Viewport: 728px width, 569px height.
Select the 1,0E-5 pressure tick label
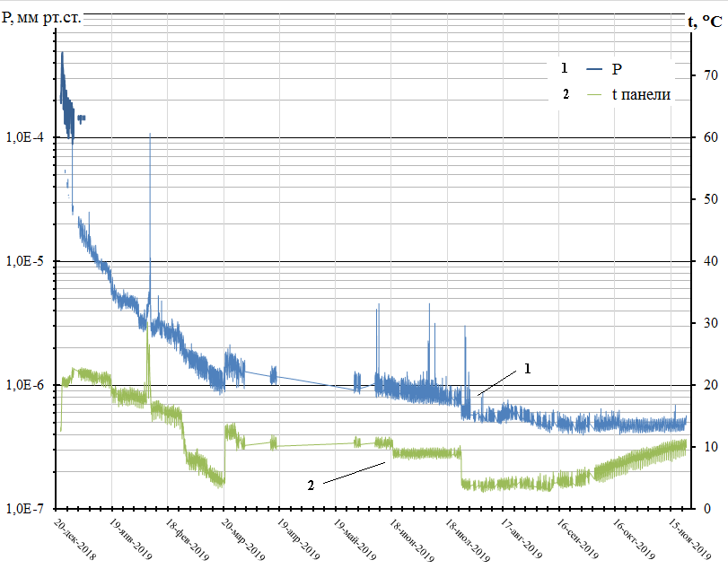pos(25,262)
